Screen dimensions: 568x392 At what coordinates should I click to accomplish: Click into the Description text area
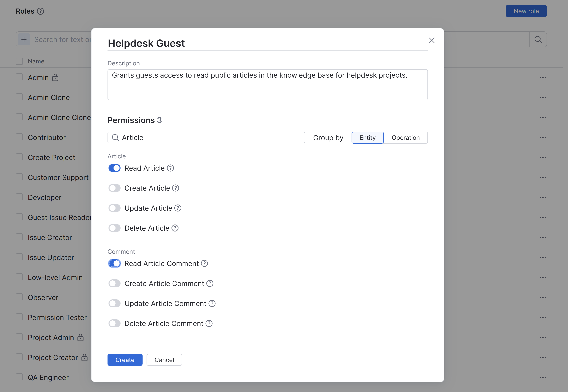(267, 85)
